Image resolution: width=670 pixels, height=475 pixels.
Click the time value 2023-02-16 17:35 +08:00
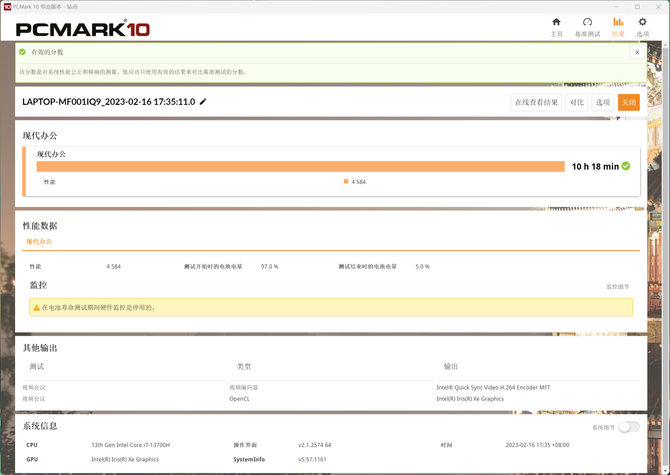click(537, 445)
